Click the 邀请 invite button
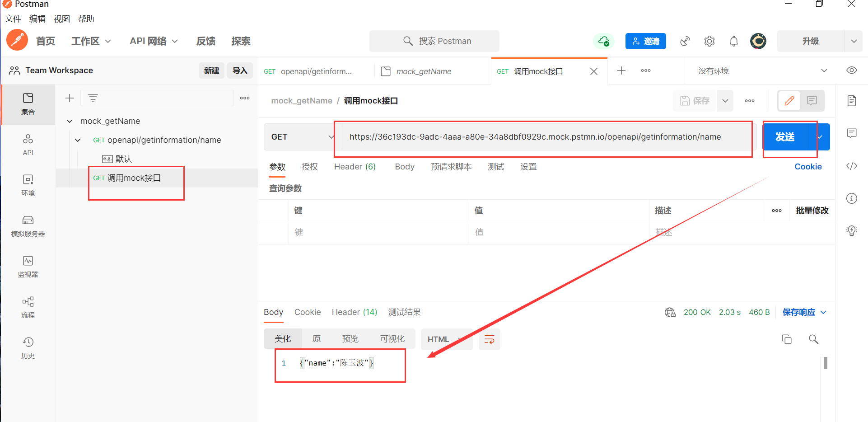The image size is (868, 422). 646,41
